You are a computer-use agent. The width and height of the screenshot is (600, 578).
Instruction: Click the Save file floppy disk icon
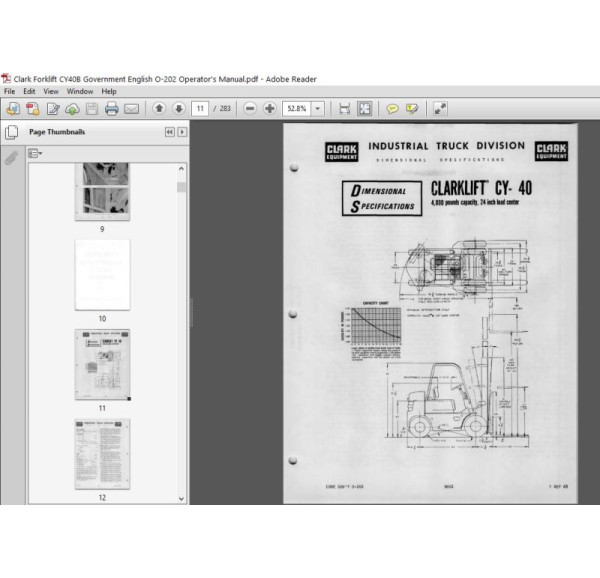click(91, 108)
